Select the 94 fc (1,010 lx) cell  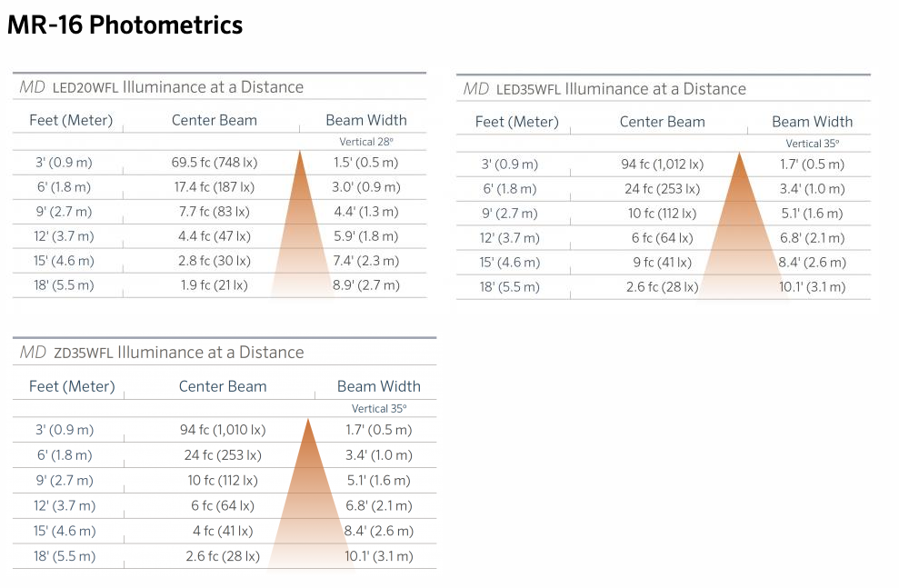click(222, 430)
